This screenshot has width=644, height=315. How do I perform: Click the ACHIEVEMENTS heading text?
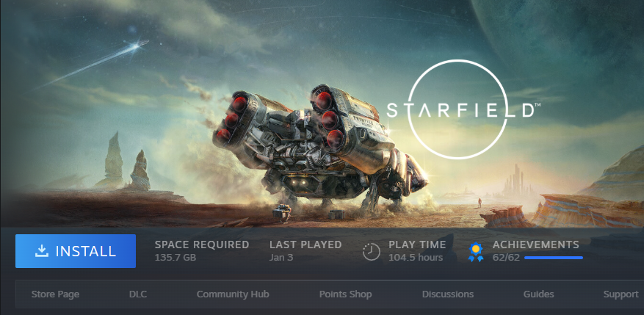[x=535, y=245]
